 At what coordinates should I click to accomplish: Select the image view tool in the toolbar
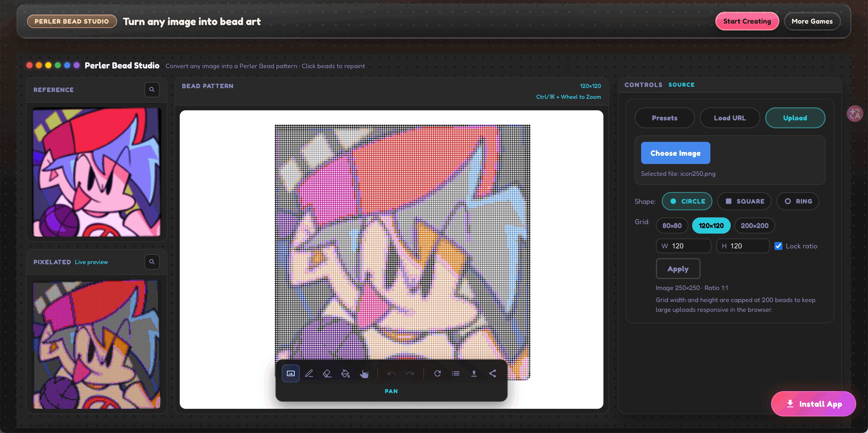coord(291,373)
